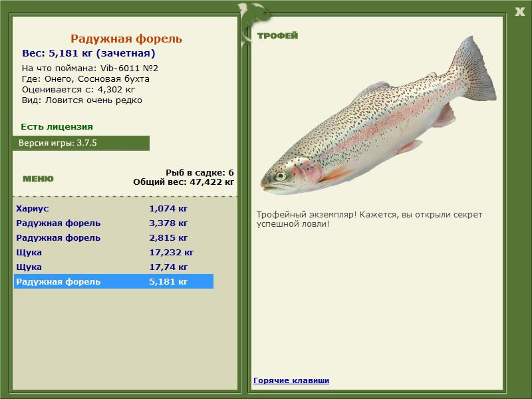
Task: Select highlighted Радужная форель 5,181 кг row
Action: pos(114,281)
